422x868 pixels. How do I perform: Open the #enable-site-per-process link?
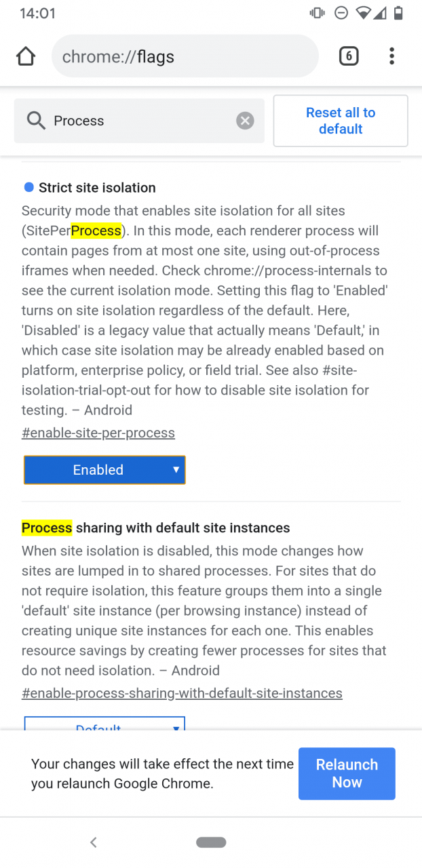[x=98, y=433]
